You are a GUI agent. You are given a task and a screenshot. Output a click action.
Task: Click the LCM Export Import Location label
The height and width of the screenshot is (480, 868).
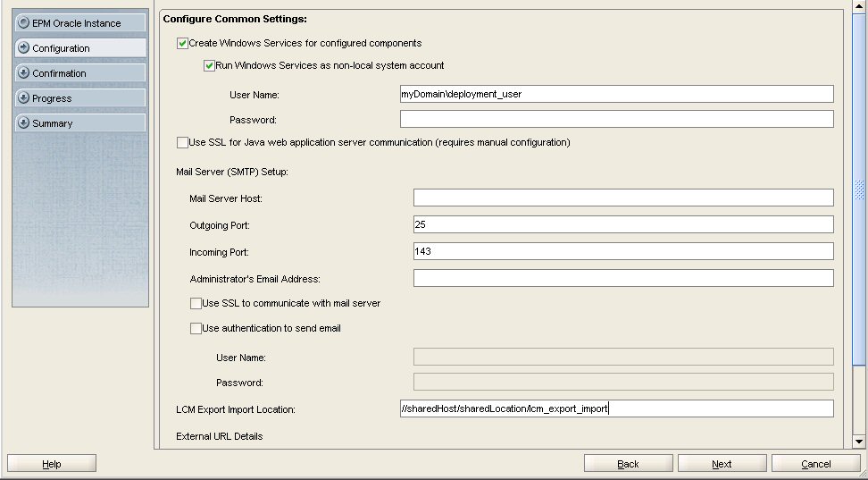[x=235, y=409]
